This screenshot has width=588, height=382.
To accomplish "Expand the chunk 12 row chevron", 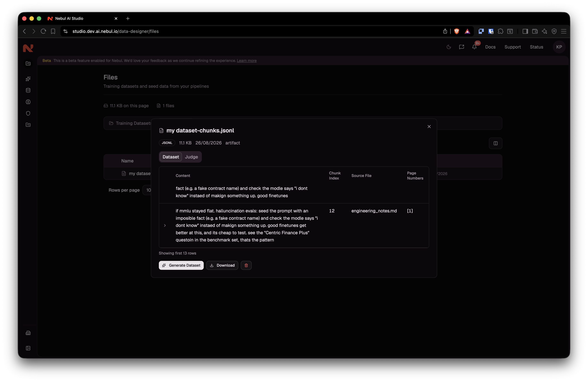I will pos(165,225).
